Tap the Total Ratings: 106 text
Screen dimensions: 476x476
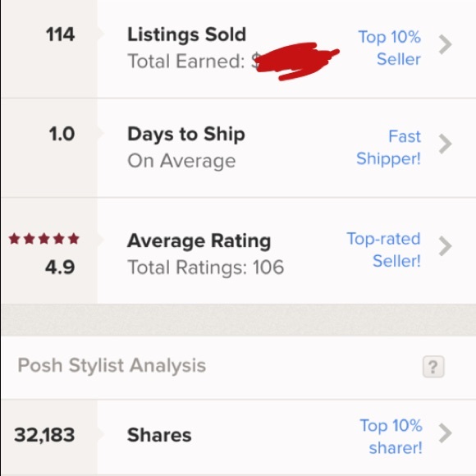tap(206, 268)
